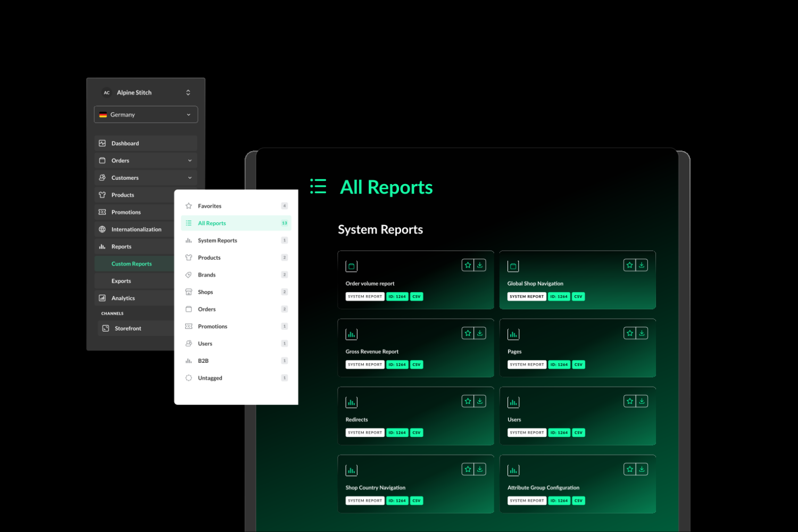Open Internationalization in sidebar
798x532 pixels.
135,229
